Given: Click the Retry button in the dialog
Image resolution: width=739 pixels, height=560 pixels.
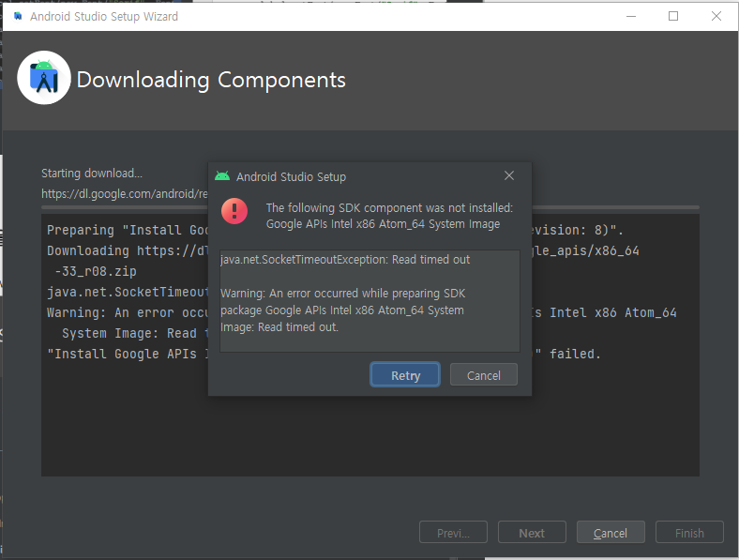Looking at the screenshot, I should [405, 375].
